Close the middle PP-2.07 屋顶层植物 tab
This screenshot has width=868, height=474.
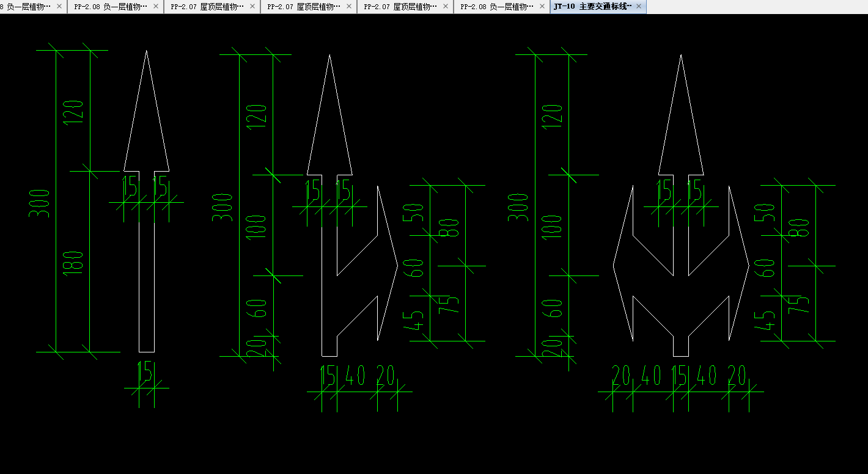click(349, 6)
